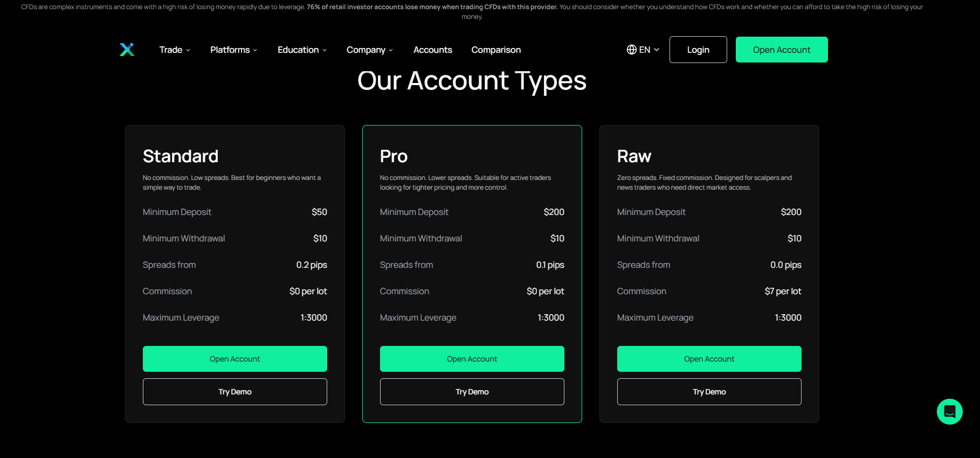Viewport: 980px width, 458px height.
Task: Try Demo for the Pro account
Action: click(x=472, y=391)
